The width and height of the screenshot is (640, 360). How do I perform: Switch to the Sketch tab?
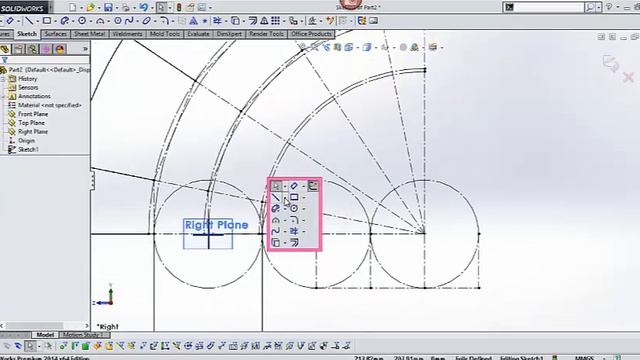27,34
